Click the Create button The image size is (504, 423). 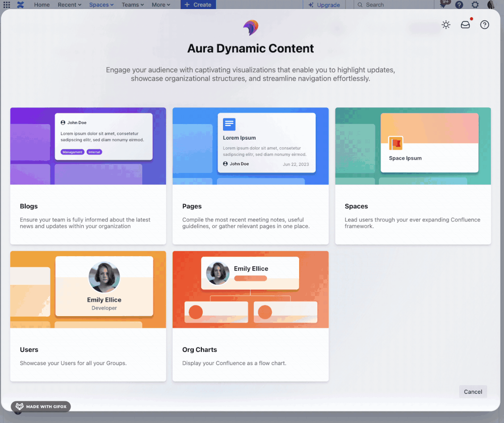198,5
